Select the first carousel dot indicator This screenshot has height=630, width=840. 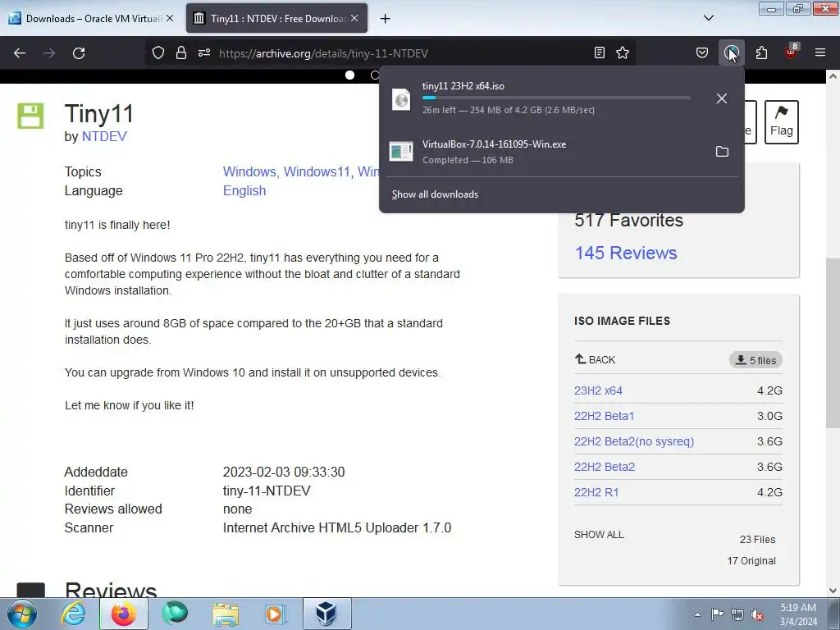[x=349, y=75]
